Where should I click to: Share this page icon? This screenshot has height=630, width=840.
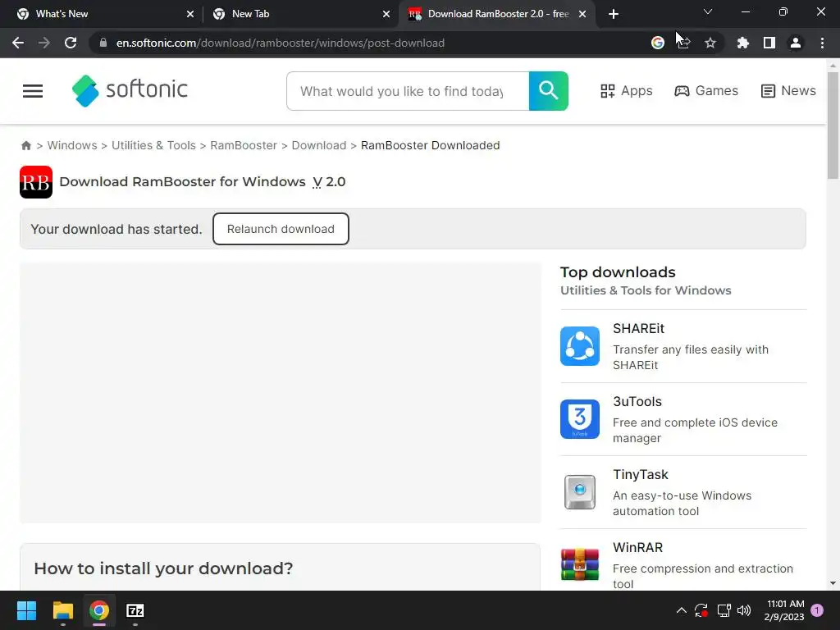point(683,43)
